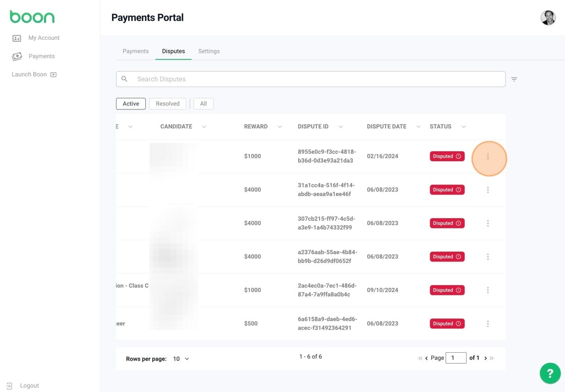
Task: Sort by the Candidate column chevron
Action: [204, 126]
